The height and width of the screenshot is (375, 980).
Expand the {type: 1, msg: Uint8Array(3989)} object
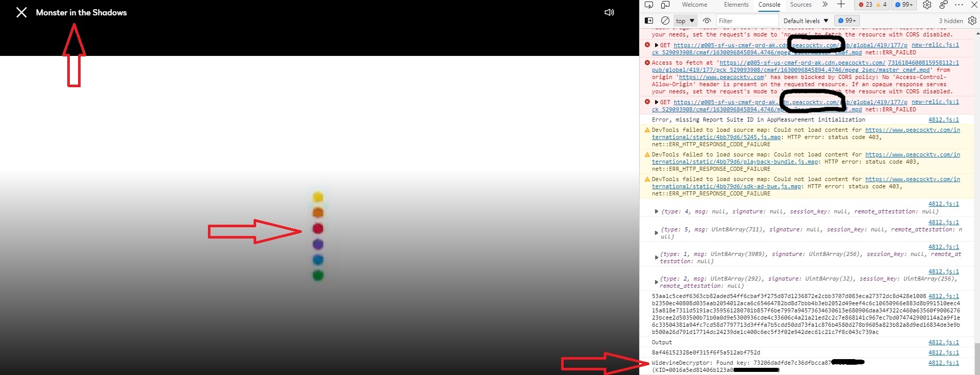(656, 258)
